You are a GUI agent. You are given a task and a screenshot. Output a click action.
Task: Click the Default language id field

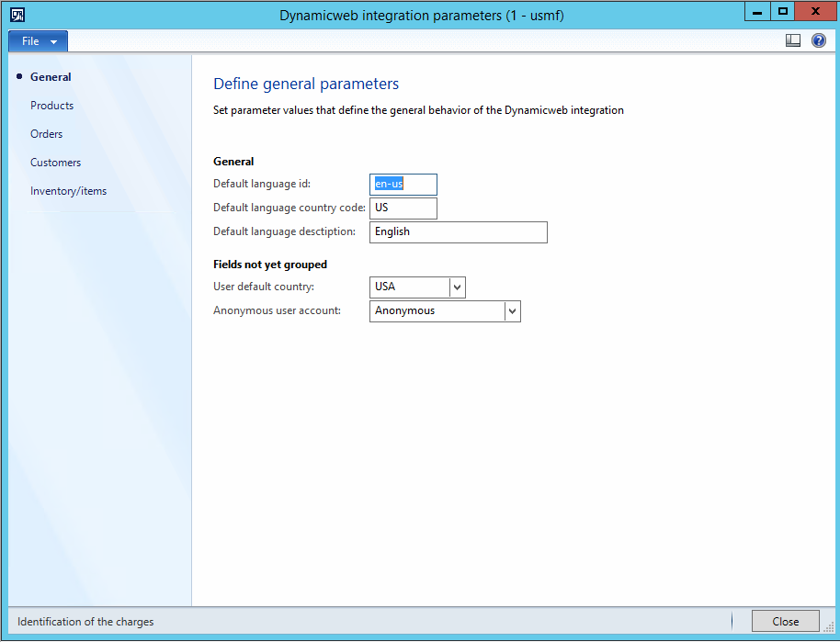[x=403, y=184]
